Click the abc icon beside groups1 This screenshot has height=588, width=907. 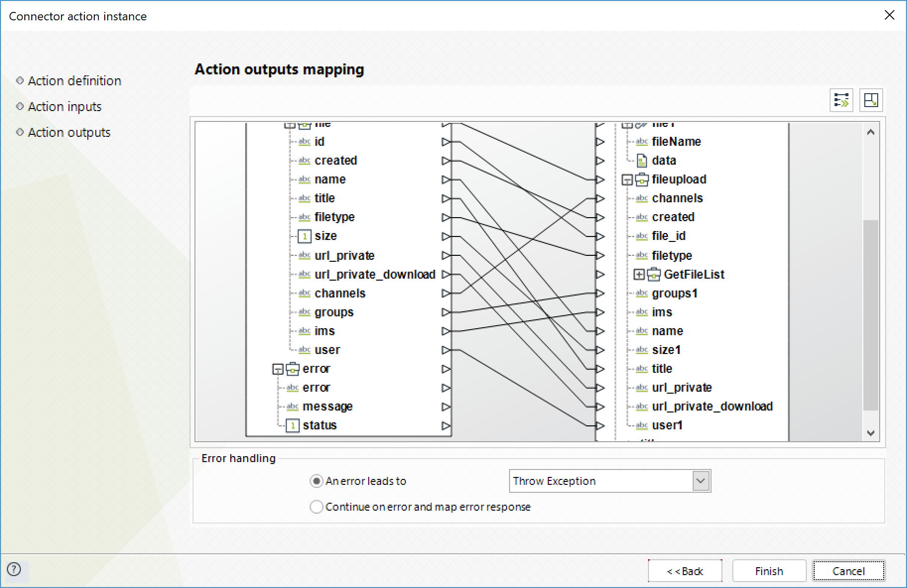click(x=642, y=293)
